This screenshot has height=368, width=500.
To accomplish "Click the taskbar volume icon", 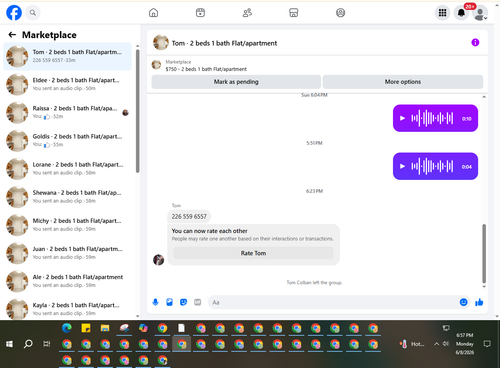I will coord(446,344).
